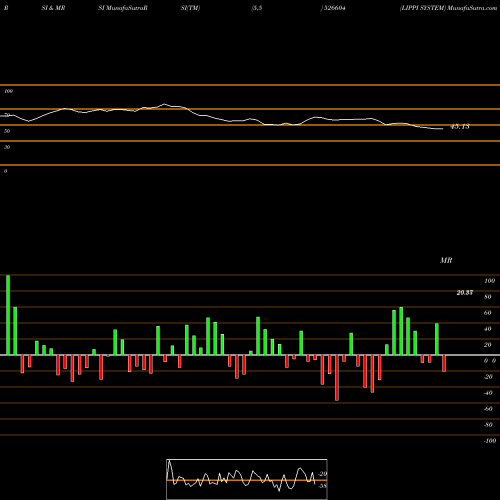The image size is (500, 500).
Task: Click the 100 label on MR right axis
Action: (x=489, y=281)
